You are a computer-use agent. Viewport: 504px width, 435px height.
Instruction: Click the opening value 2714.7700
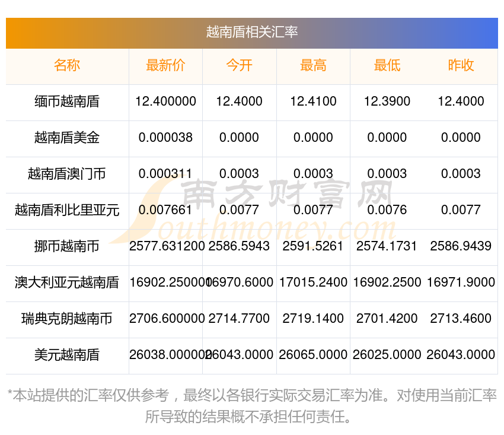(x=239, y=319)
